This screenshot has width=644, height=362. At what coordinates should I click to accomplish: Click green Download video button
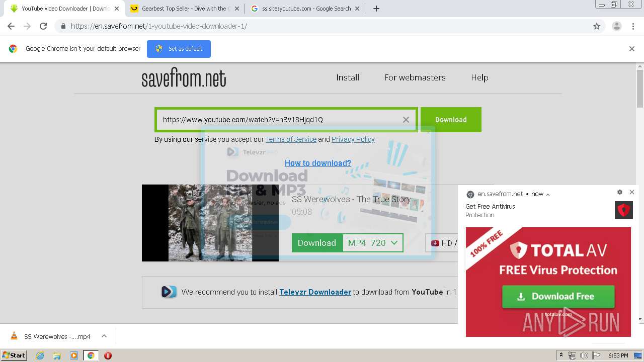317,243
